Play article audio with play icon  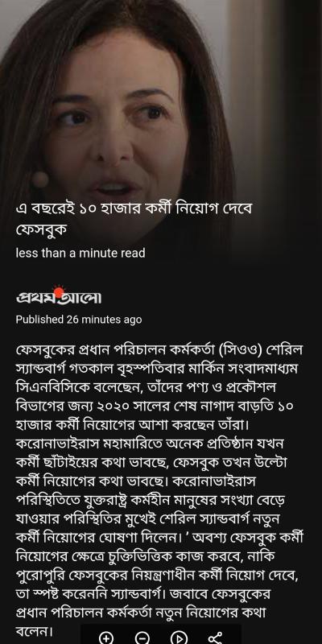point(179,638)
